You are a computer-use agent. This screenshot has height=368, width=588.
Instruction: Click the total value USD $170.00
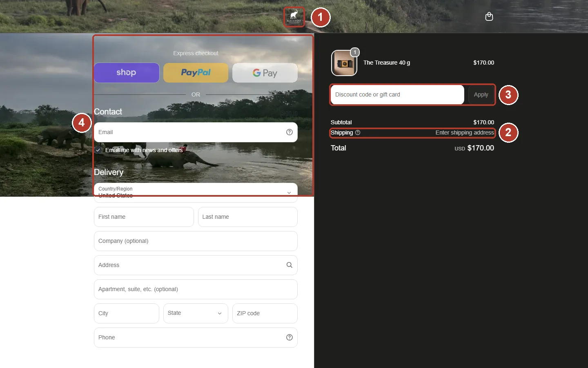pyautogui.click(x=474, y=148)
